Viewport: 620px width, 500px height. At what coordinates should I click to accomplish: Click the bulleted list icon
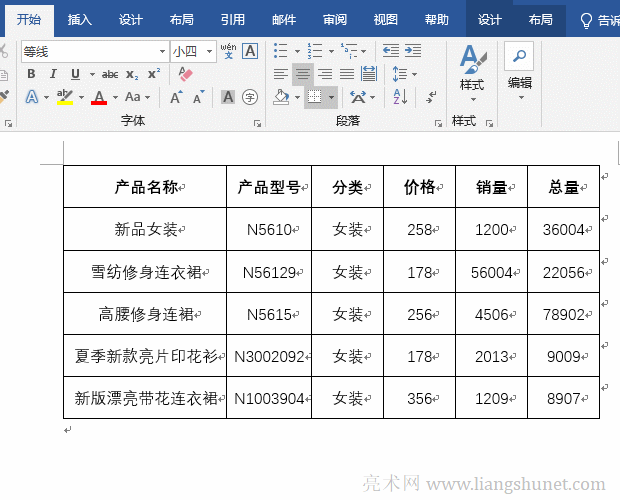coord(281,51)
